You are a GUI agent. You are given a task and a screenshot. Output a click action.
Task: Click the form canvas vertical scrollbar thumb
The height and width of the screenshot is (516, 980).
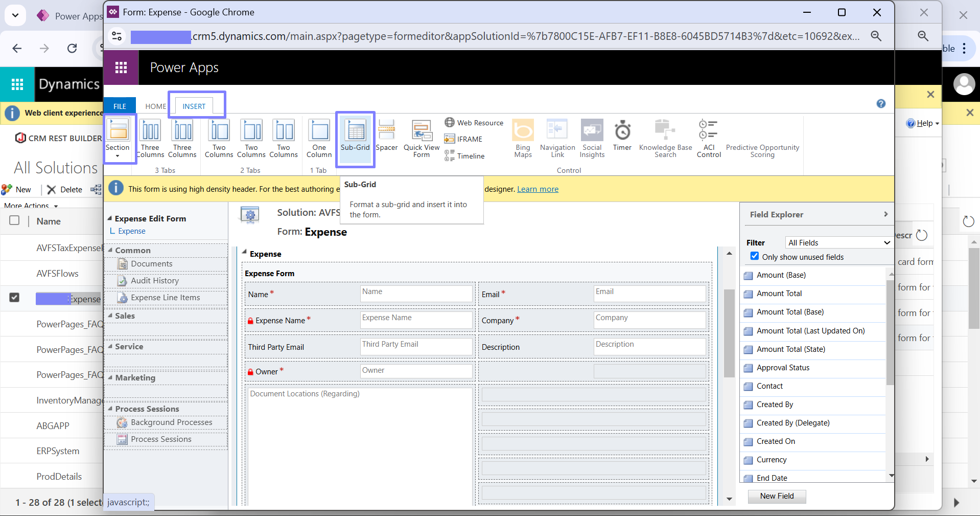729,333
